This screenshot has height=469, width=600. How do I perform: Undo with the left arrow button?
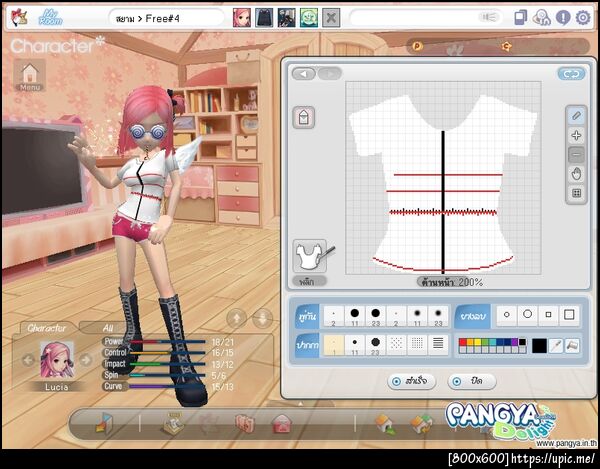(304, 73)
